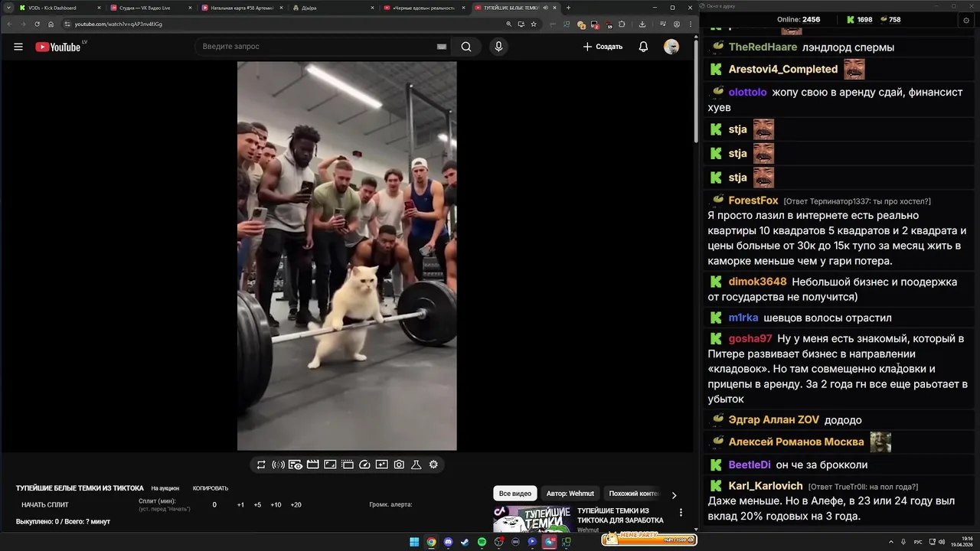The image size is (980, 551).
Task: Click the split minutes value 0 field
Action: click(214, 505)
